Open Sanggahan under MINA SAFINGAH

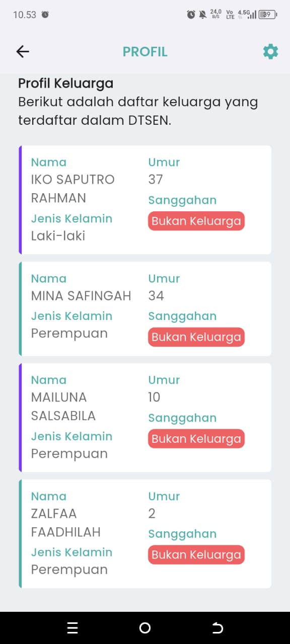(x=196, y=337)
